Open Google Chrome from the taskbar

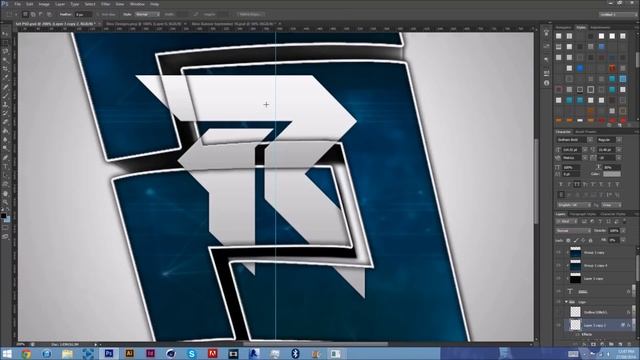(26, 353)
